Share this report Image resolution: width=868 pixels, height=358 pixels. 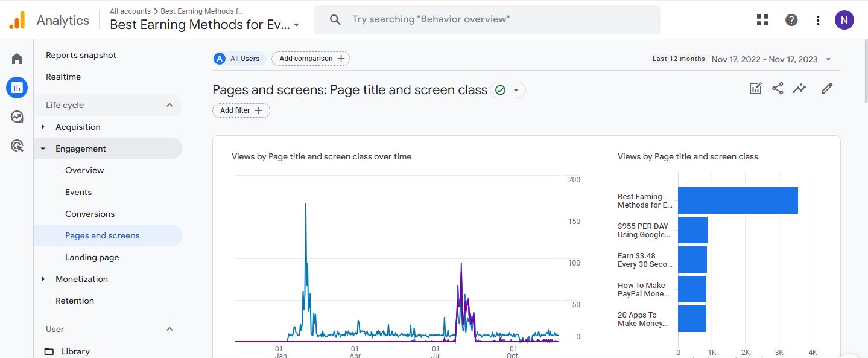778,89
